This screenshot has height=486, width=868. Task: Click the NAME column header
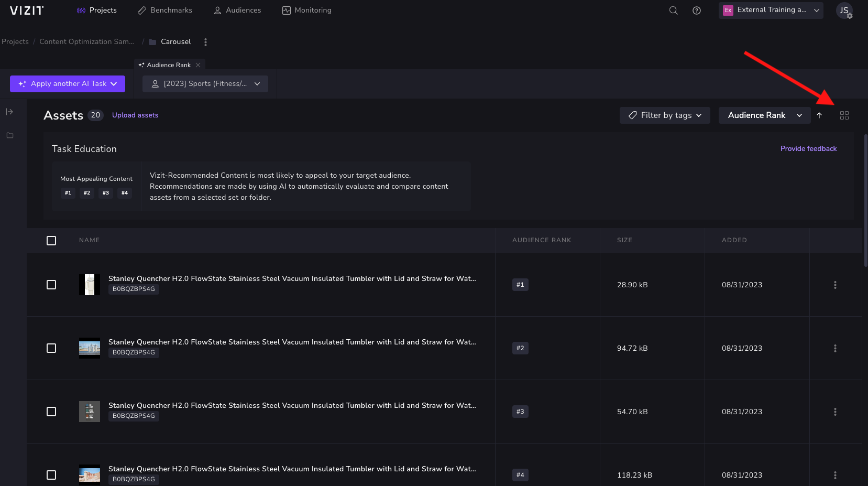pos(90,240)
